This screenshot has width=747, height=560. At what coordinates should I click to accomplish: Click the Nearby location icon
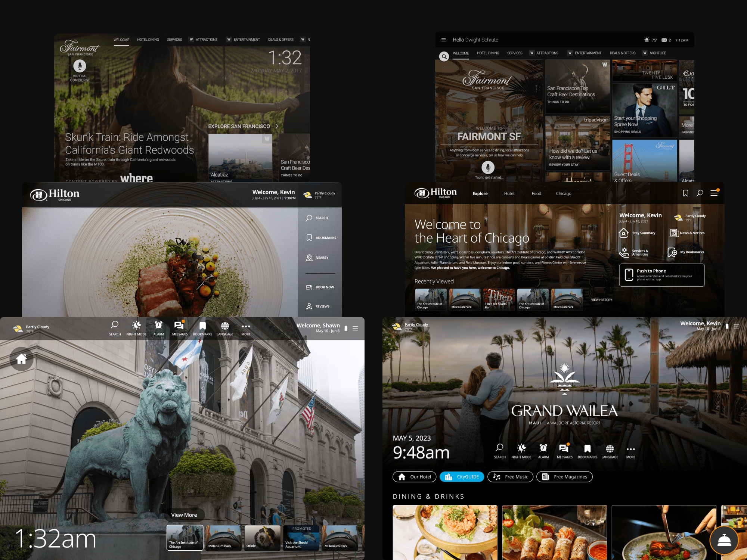309,258
